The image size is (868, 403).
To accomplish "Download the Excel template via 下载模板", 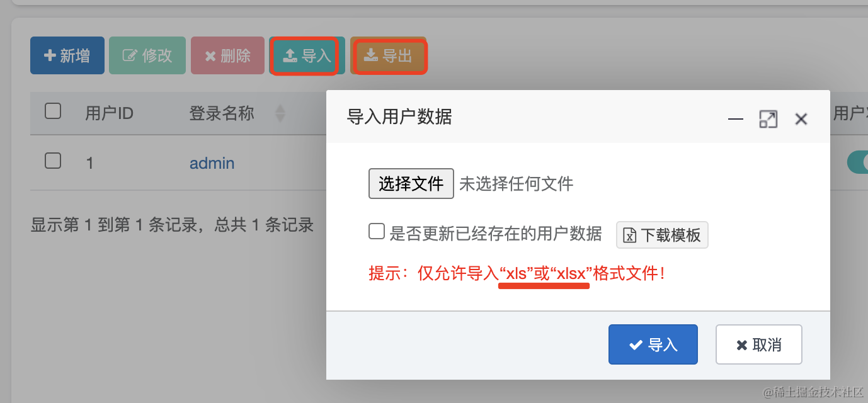I will [x=662, y=235].
